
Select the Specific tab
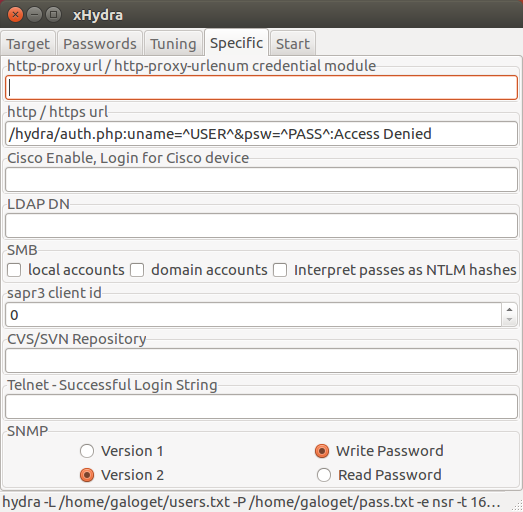tap(236, 43)
